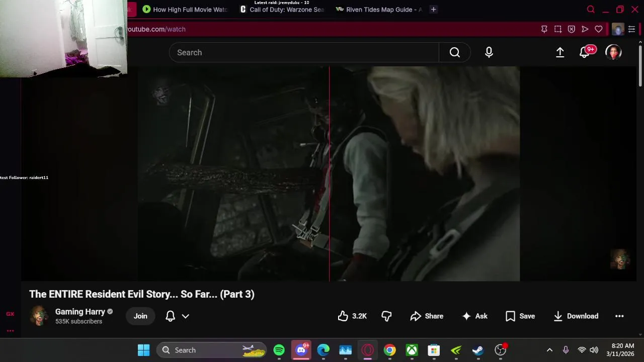644x362 pixels.
Task: Like the video showing 3.2K likes
Action: click(352, 316)
